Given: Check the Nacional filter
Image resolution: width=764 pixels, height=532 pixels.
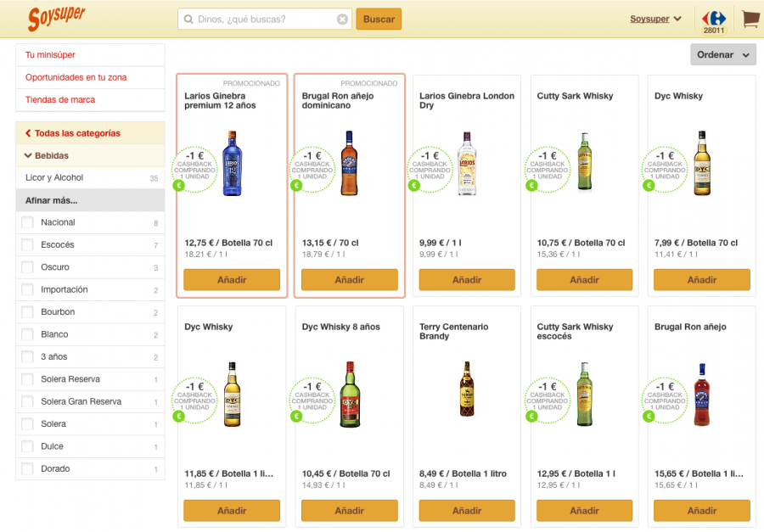Looking at the screenshot, I should pos(27,222).
